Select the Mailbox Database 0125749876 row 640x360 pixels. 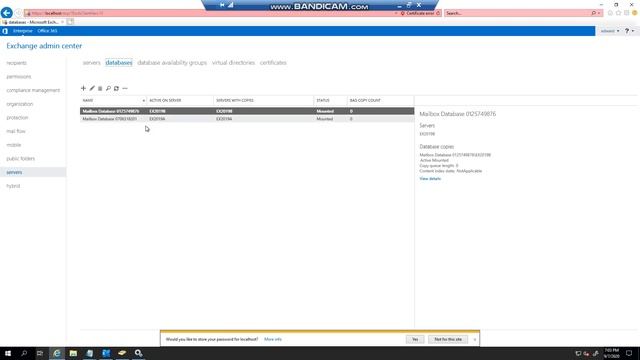point(247,111)
